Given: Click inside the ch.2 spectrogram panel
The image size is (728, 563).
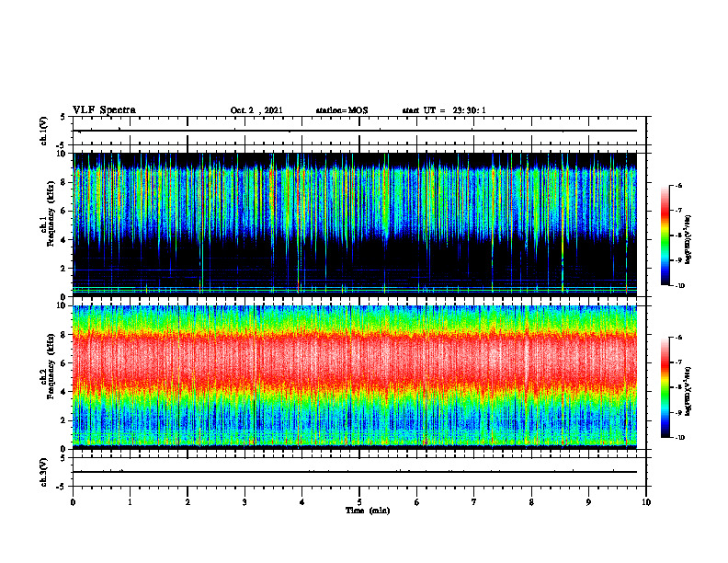Looking at the screenshot, I should [355, 377].
